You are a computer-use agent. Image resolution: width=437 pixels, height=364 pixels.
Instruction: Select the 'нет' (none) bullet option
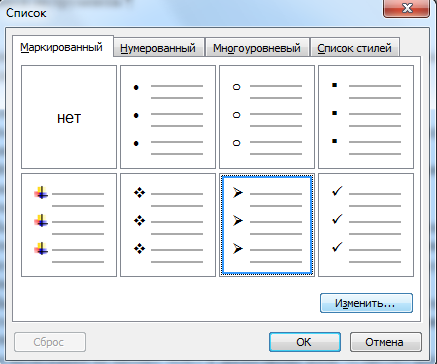pos(69,117)
